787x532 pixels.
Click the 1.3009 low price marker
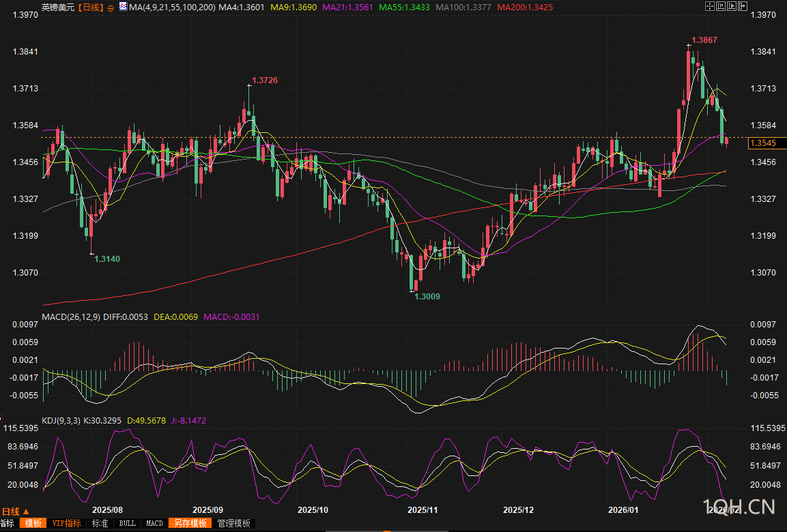427,297
